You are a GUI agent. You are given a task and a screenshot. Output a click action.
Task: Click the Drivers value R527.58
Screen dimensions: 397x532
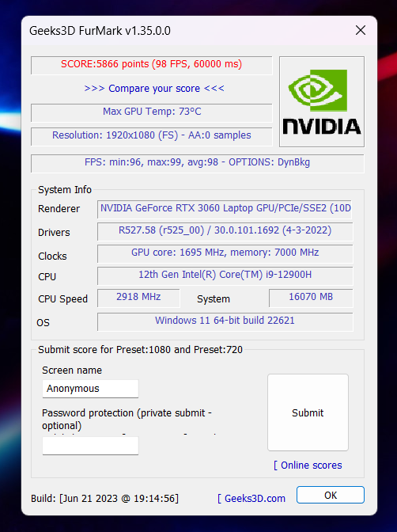pos(225,231)
